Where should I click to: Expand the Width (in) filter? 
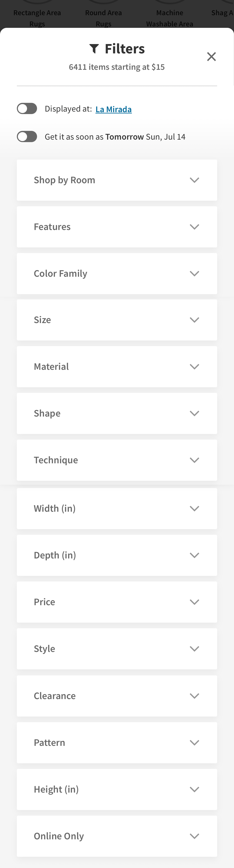pos(117,508)
